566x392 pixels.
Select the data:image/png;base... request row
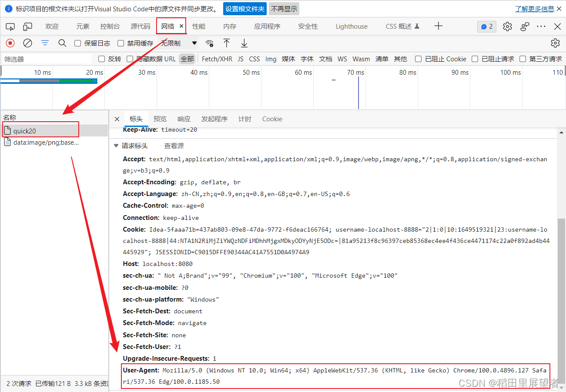click(x=54, y=143)
